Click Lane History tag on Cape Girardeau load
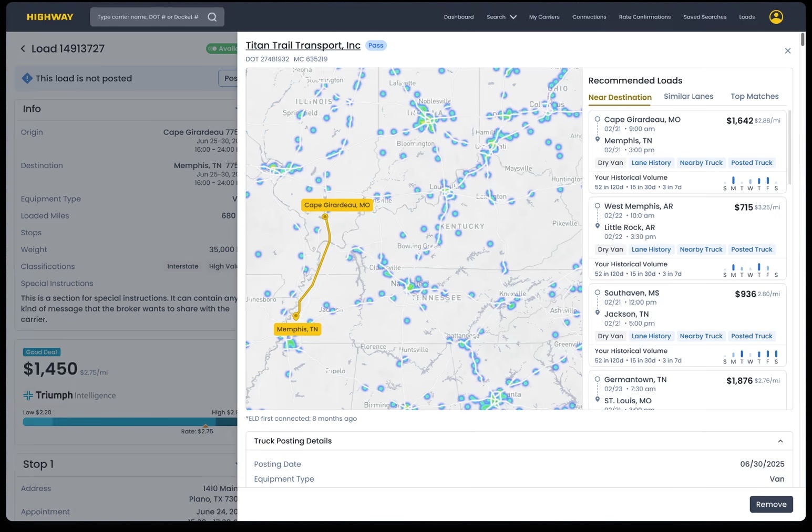This screenshot has width=812, height=532. pyautogui.click(x=651, y=163)
